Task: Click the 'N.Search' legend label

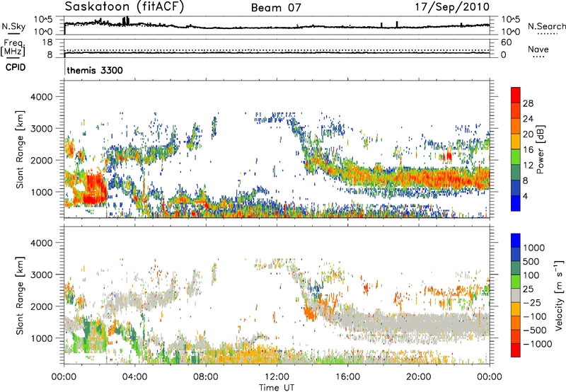Action: 546,26
